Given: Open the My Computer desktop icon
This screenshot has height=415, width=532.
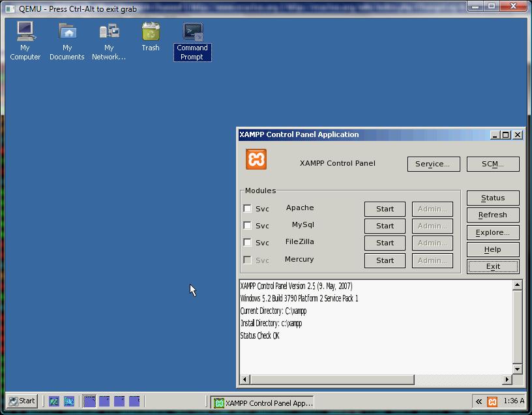Looking at the screenshot, I should pos(25,32).
